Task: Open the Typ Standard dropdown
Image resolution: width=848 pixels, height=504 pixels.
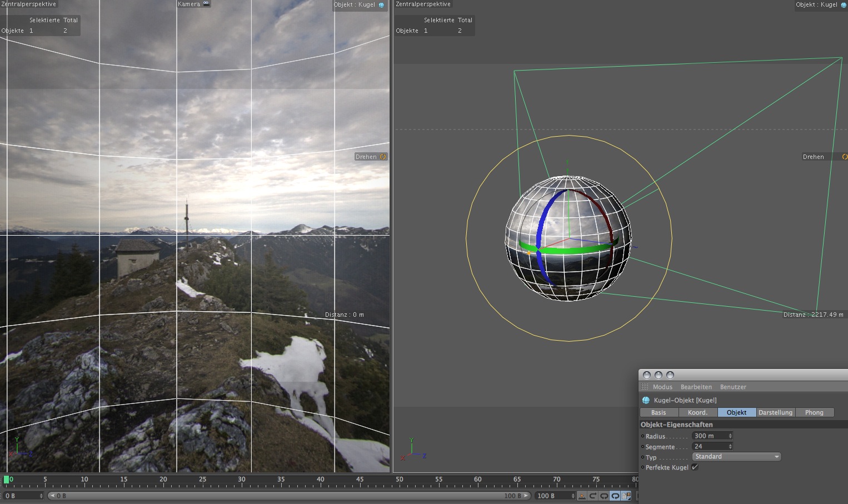Action: click(x=736, y=457)
